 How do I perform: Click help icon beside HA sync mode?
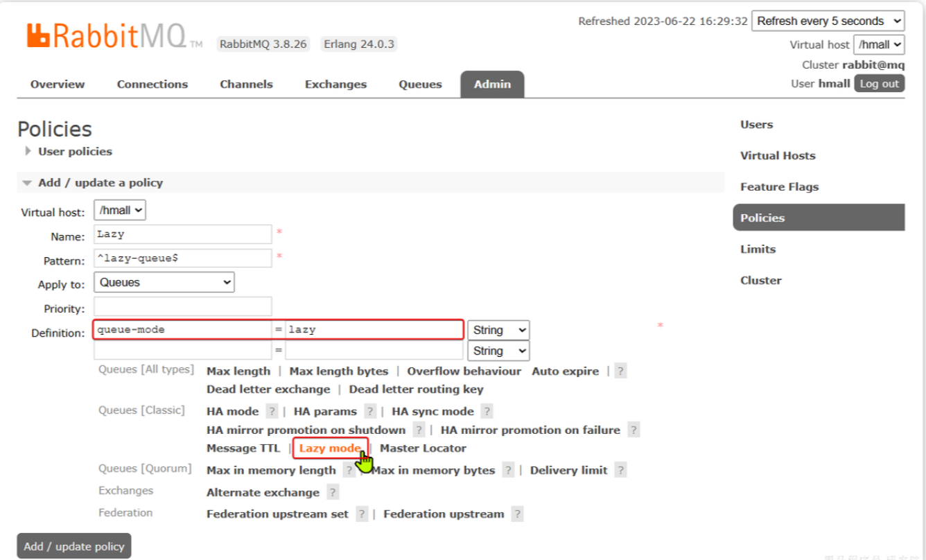pos(487,412)
